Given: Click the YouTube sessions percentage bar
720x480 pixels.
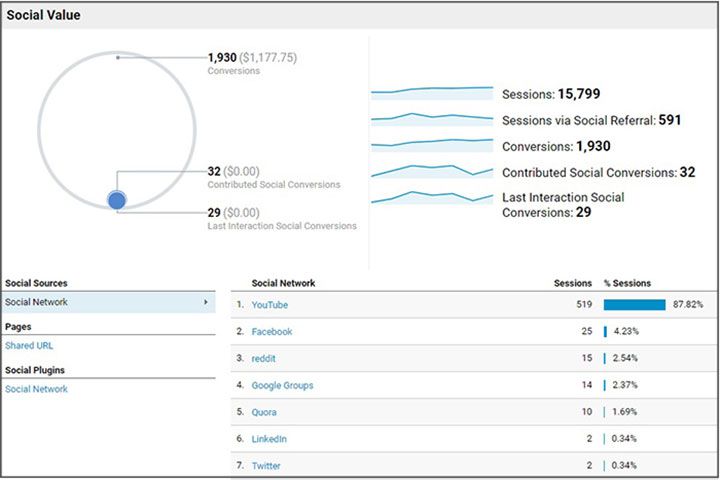Looking at the screenshot, I should pos(634,305).
